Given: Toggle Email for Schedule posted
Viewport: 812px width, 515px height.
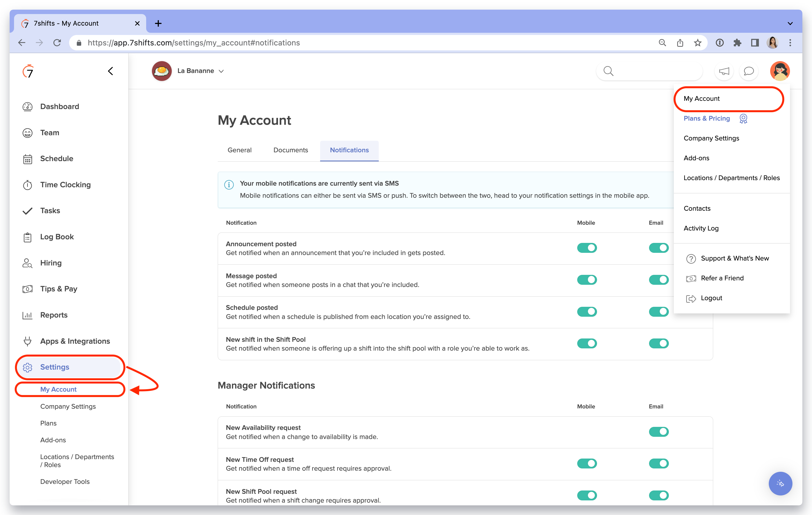Looking at the screenshot, I should (659, 311).
